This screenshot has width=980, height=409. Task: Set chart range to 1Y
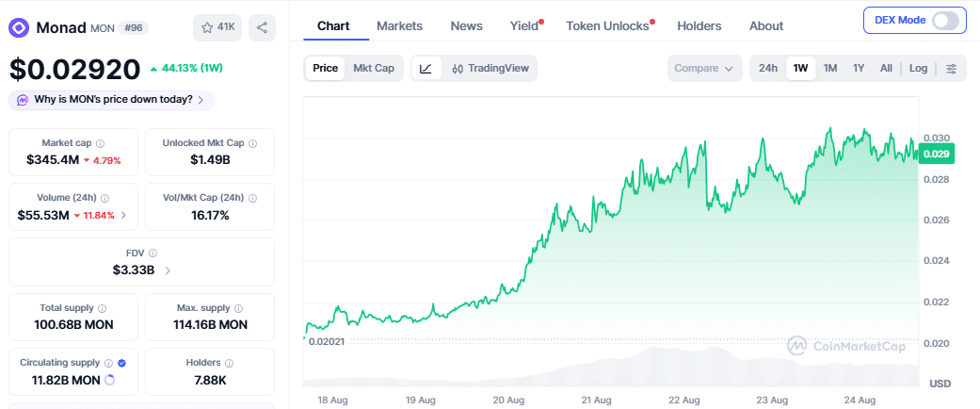(x=859, y=68)
